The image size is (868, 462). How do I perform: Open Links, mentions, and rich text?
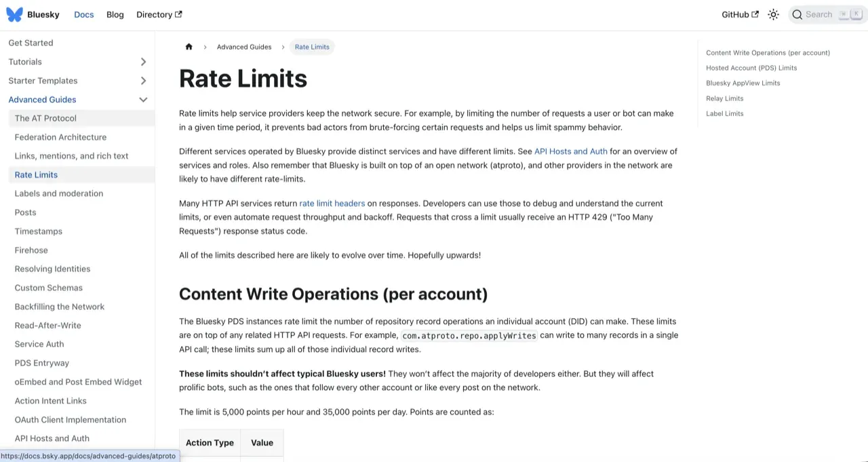(71, 156)
